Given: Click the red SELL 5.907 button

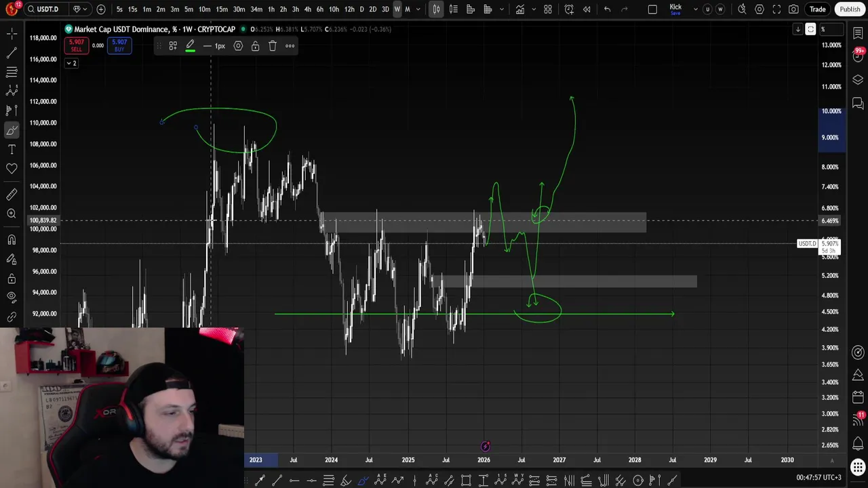Looking at the screenshot, I should point(76,45).
